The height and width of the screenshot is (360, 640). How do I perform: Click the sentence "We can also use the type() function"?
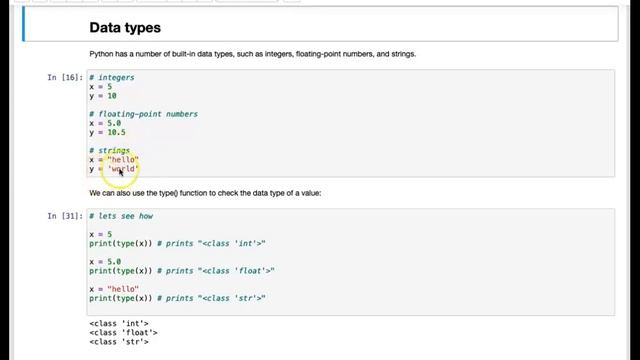pyautogui.click(x=205, y=193)
